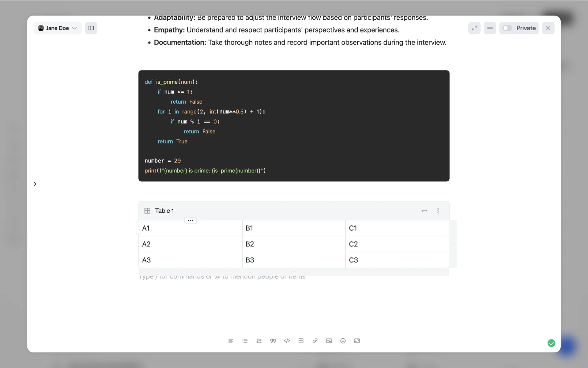Expand the collapsed left side panel chevron
588x368 pixels.
coord(35,184)
